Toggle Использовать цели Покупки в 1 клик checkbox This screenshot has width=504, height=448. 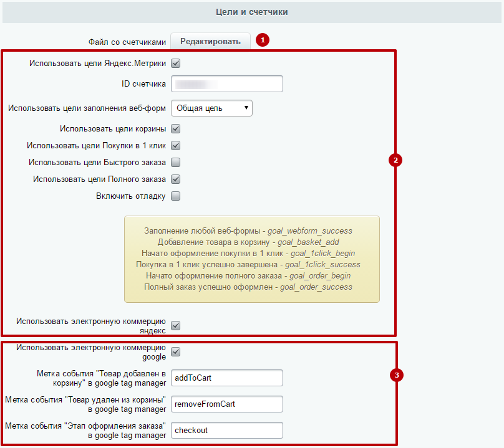coord(175,145)
